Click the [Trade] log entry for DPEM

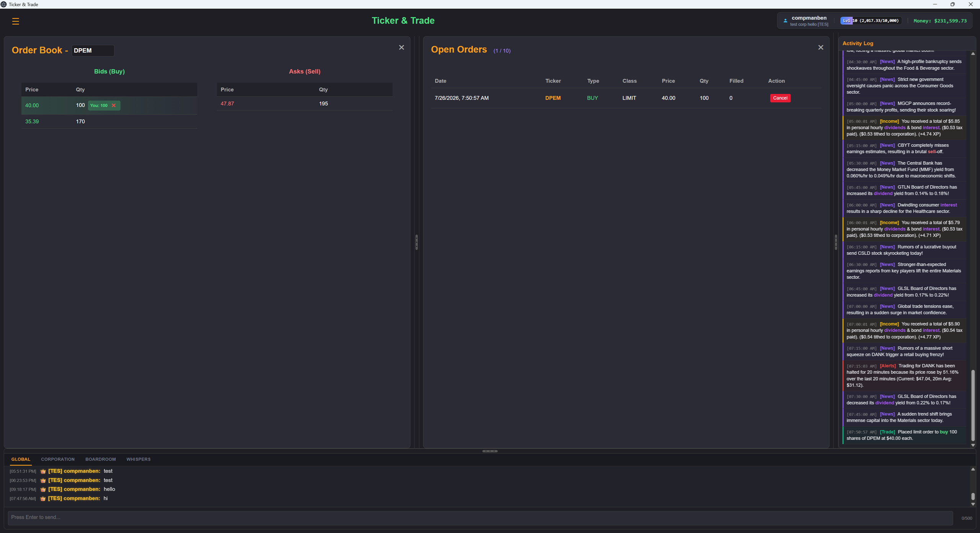click(905, 435)
